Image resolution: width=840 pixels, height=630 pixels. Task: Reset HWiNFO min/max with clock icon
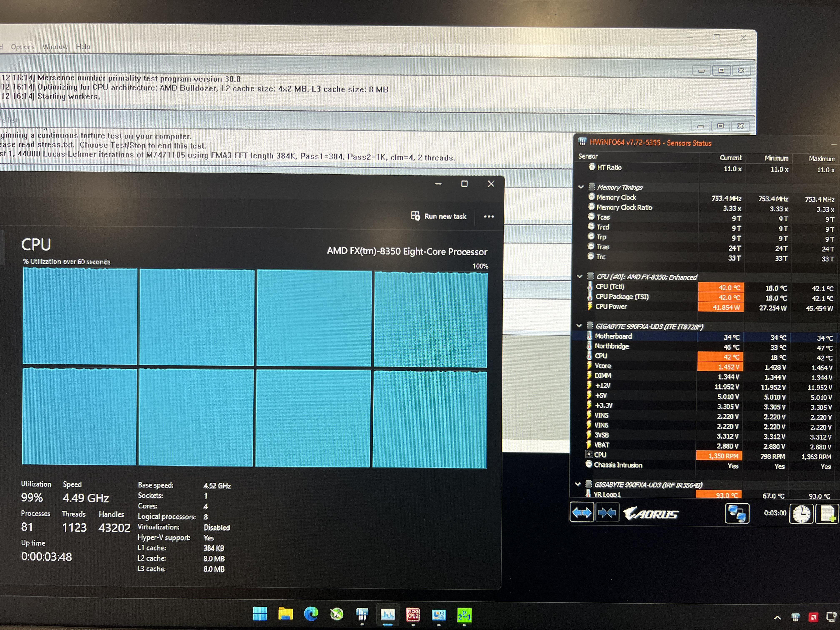tap(801, 514)
